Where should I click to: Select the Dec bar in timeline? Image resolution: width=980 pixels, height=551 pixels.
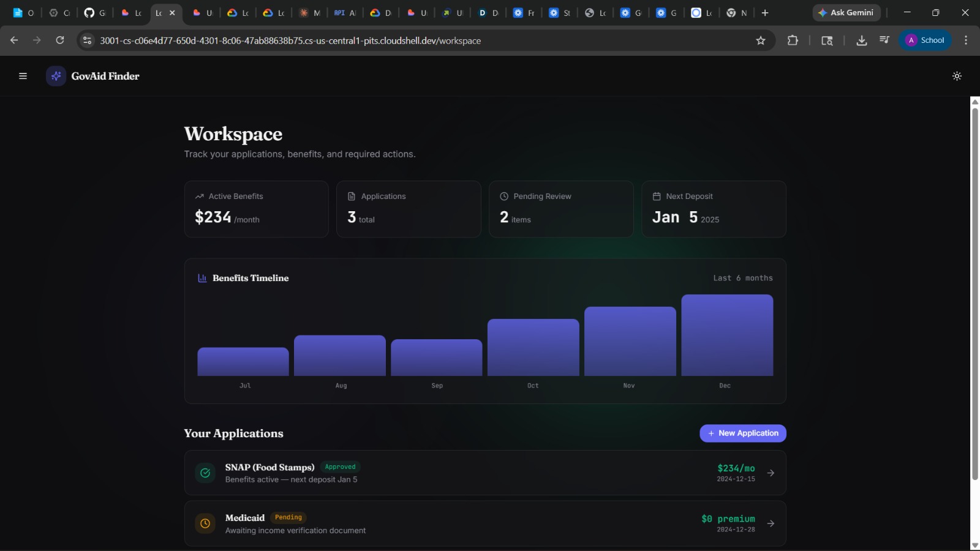click(727, 335)
